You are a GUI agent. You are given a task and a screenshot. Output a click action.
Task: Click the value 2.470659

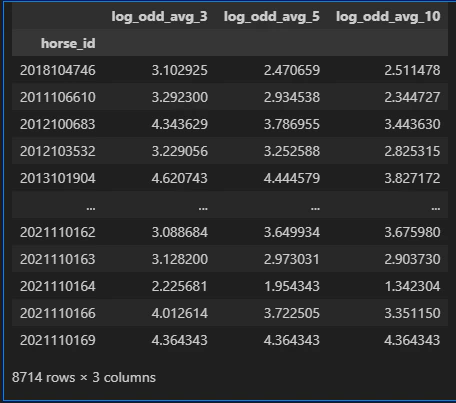click(292, 70)
